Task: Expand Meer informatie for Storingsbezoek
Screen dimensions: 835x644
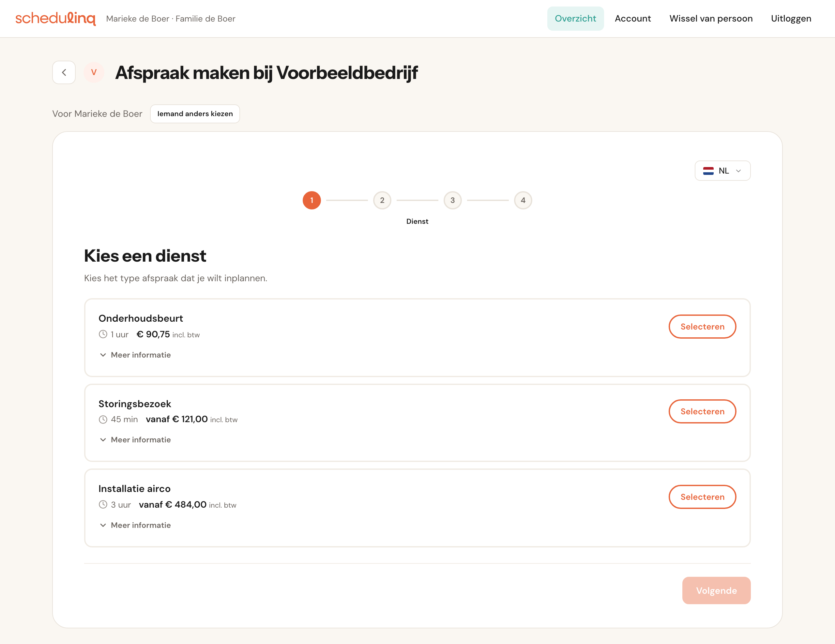Action: tap(135, 440)
